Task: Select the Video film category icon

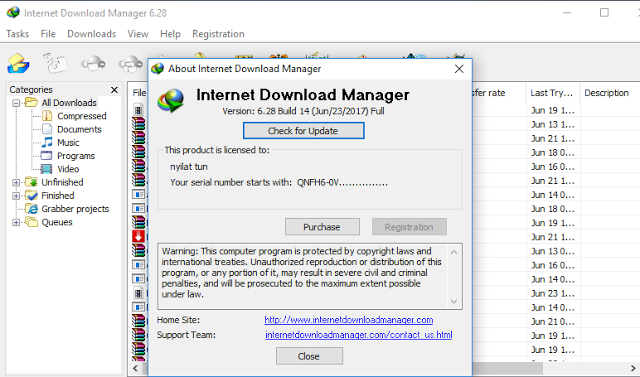Action: (47, 169)
